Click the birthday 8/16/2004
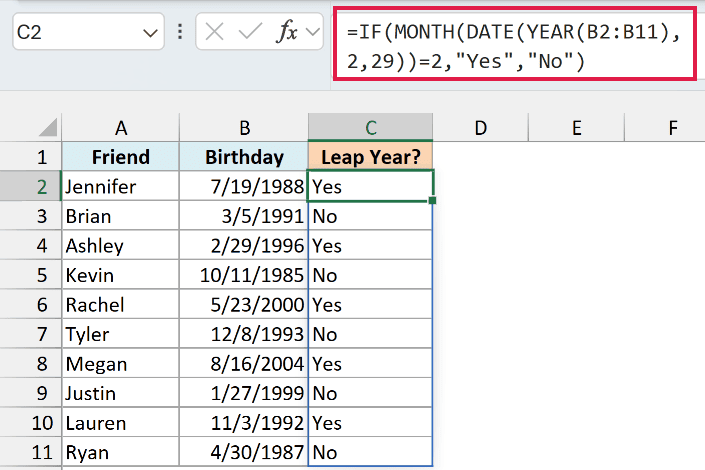The image size is (705, 470). [244, 363]
